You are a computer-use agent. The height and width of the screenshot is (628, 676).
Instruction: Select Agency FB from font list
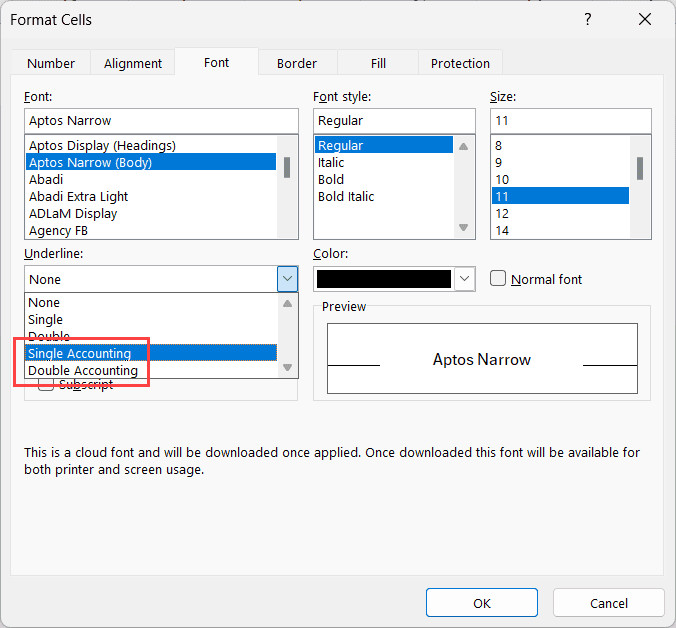coord(57,231)
